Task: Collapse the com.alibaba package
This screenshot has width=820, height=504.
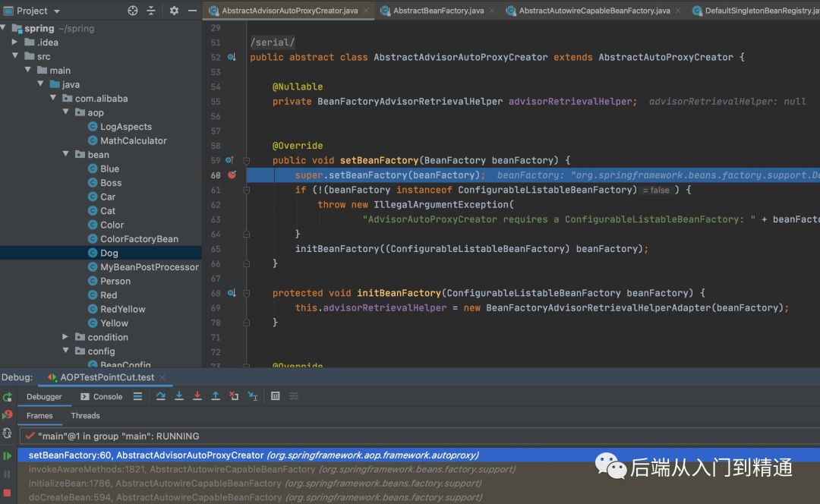Action: click(x=53, y=98)
